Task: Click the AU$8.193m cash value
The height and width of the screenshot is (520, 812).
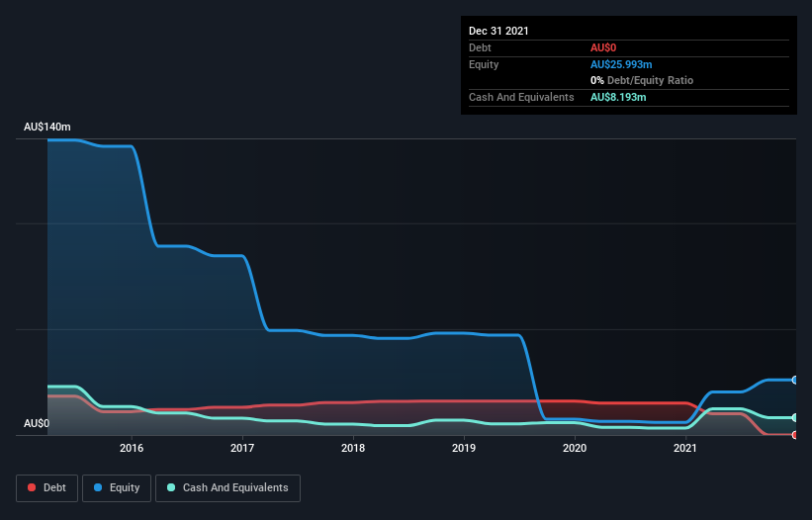Action: (618, 97)
